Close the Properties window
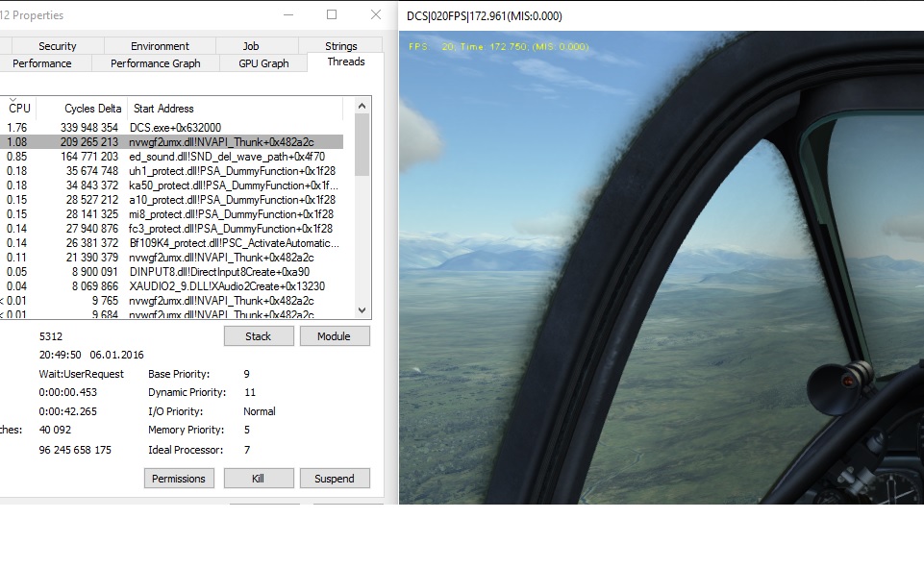The height and width of the screenshot is (568, 924). pyautogui.click(x=375, y=14)
